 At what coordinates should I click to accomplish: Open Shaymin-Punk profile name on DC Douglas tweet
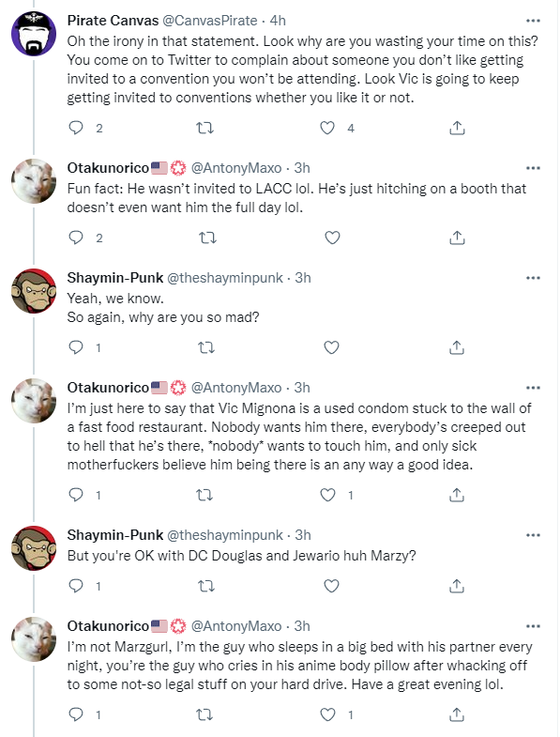[115, 535]
